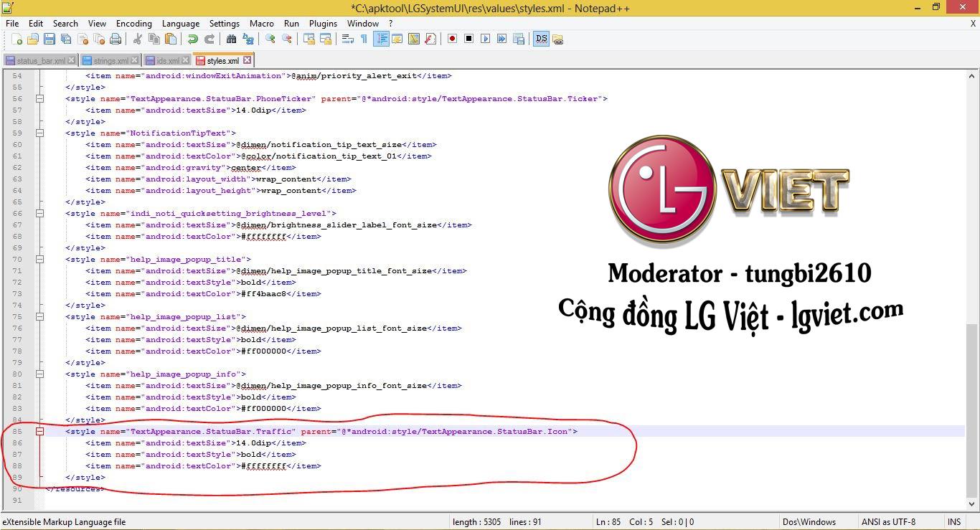The height and width of the screenshot is (530, 980).
Task: Toggle synchronize vertical scrolling icon
Action: (308, 39)
